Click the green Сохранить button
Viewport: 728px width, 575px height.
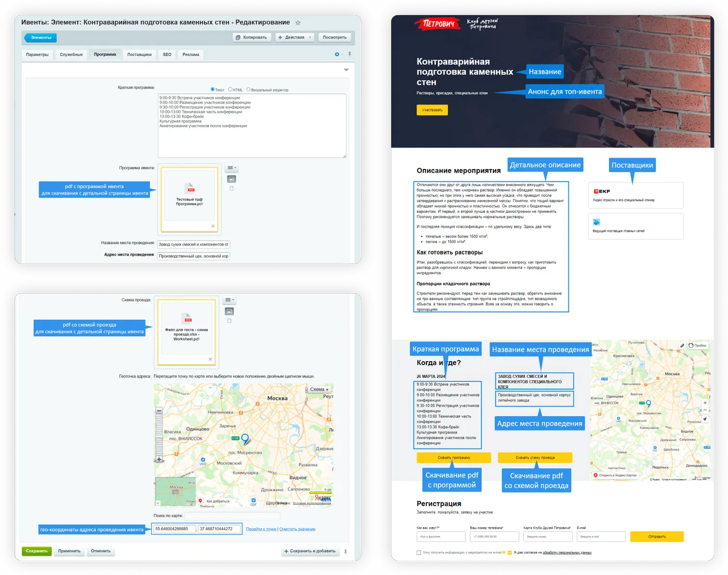click(x=37, y=551)
